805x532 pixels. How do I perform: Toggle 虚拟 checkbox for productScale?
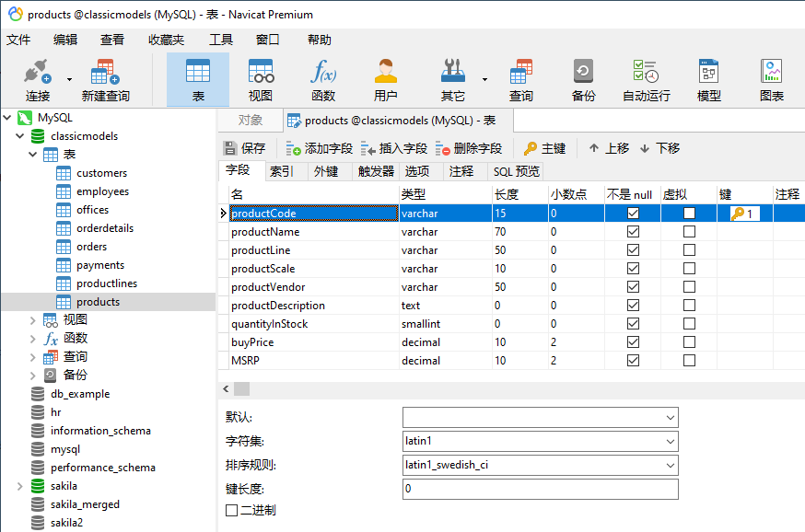(690, 269)
